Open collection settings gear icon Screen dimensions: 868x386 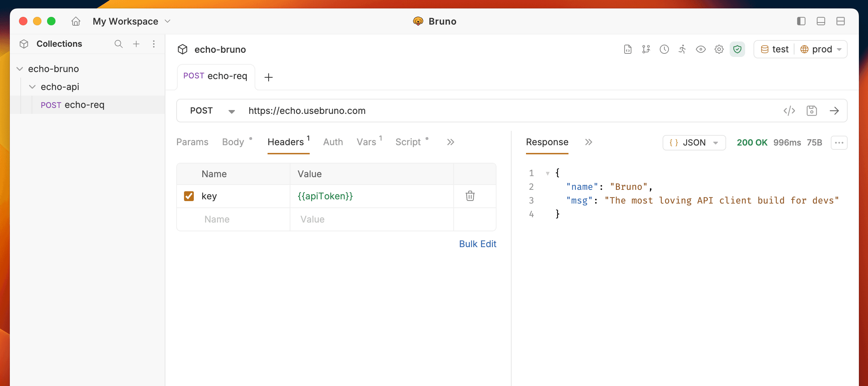click(719, 49)
